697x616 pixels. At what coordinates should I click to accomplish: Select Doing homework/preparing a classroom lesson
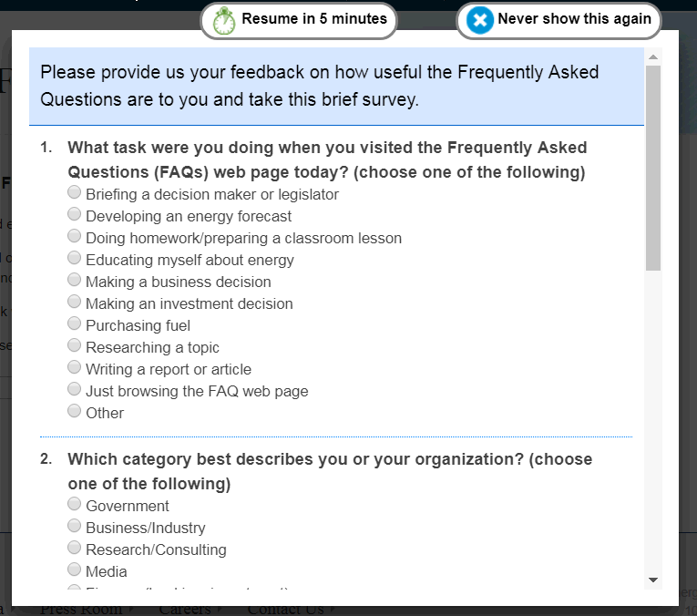point(75,237)
